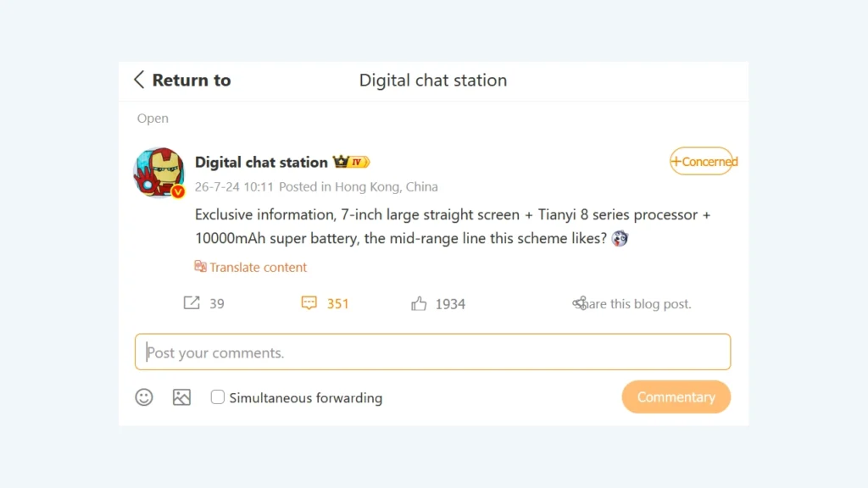Image resolution: width=868 pixels, height=488 pixels.
Task: Open the emoji smiley picker
Action: click(144, 397)
